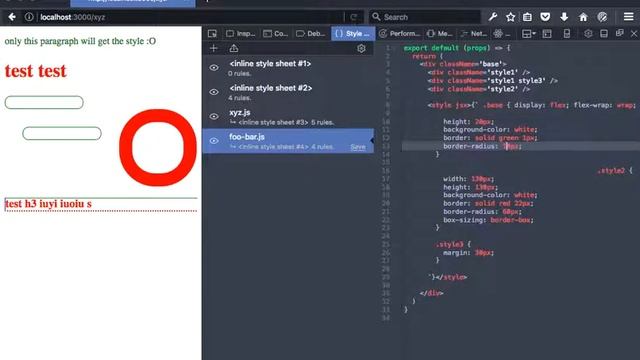Save page to Pocket
640x360 pixels.
click(x=545, y=17)
